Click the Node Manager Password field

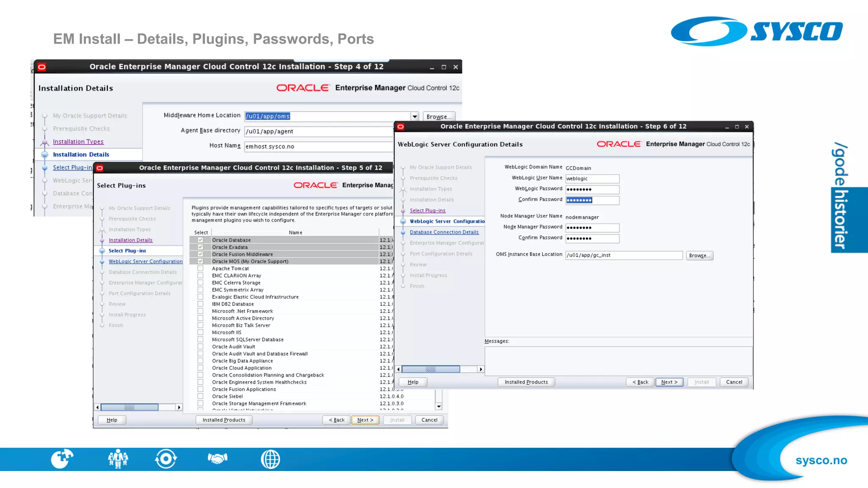[592, 228]
